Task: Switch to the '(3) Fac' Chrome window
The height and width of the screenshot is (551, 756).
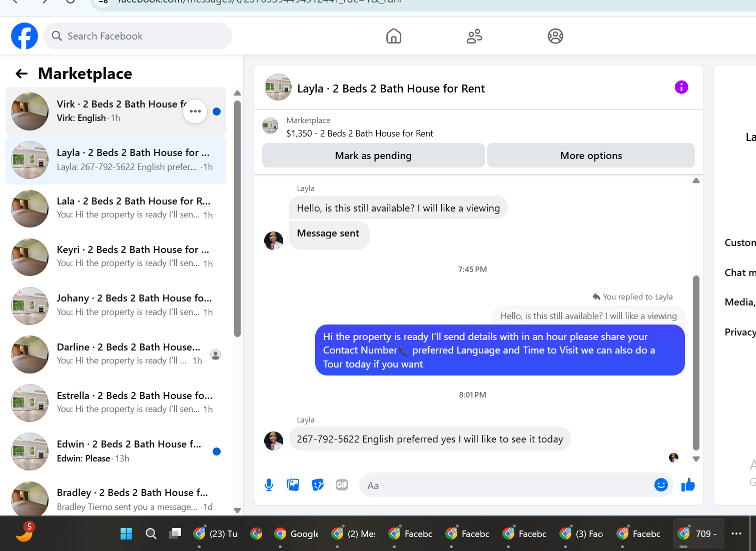Action: (x=582, y=533)
